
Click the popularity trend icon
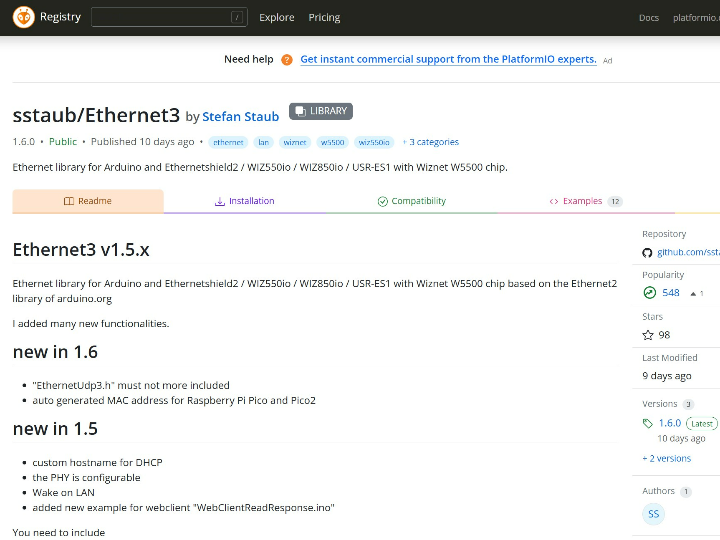649,293
